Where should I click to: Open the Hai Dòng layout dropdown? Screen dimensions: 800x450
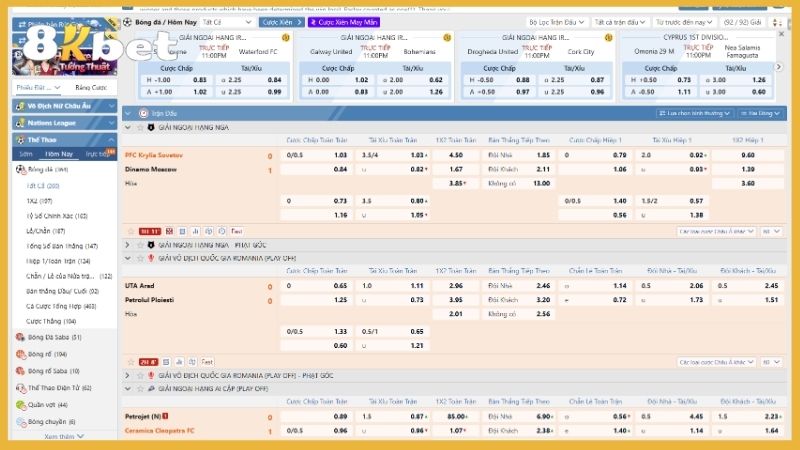tap(760, 113)
